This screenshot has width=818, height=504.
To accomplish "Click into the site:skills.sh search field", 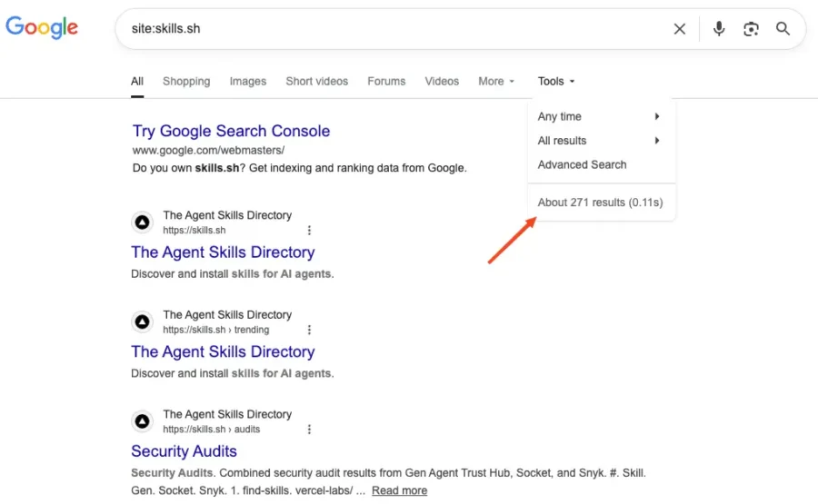I will pyautogui.click(x=391, y=29).
